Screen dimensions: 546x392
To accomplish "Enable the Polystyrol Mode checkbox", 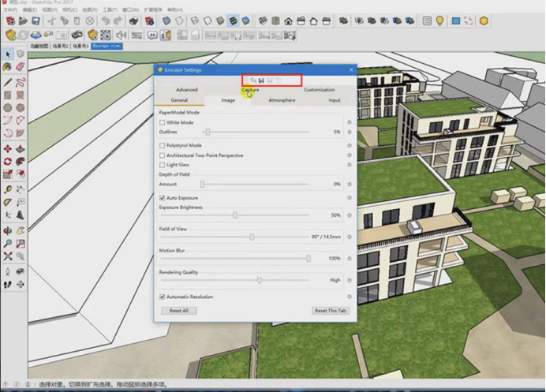I will point(162,145).
